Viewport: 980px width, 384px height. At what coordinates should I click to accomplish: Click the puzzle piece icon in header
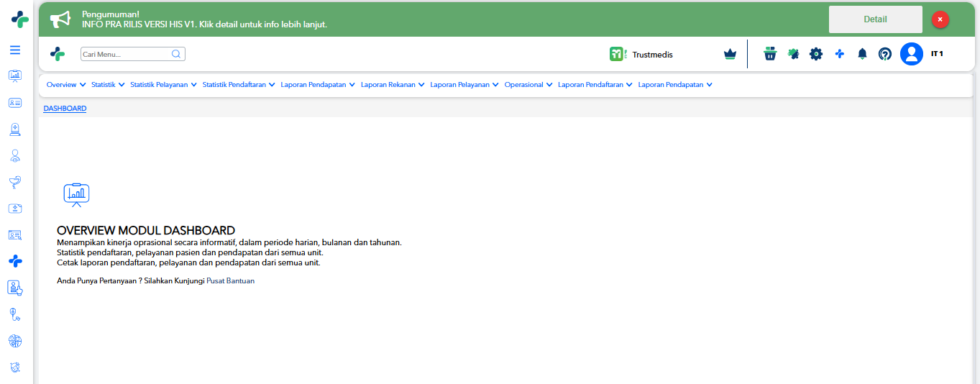(794, 54)
